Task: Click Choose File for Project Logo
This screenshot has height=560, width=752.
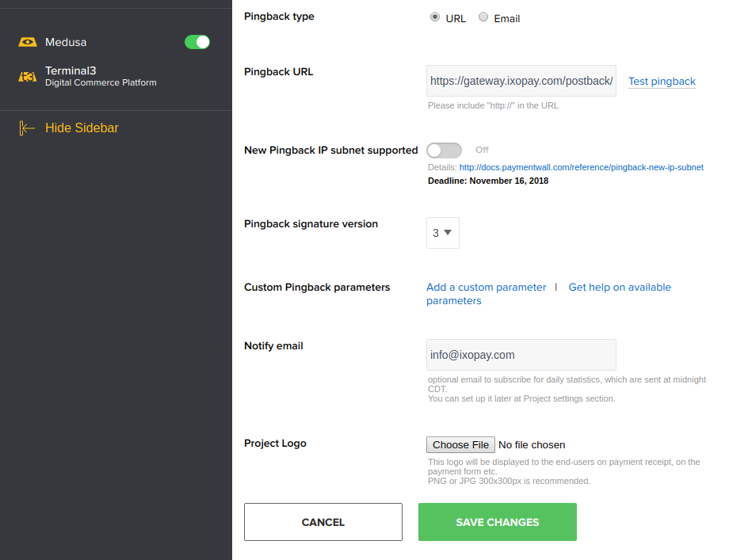Action: coord(460,445)
